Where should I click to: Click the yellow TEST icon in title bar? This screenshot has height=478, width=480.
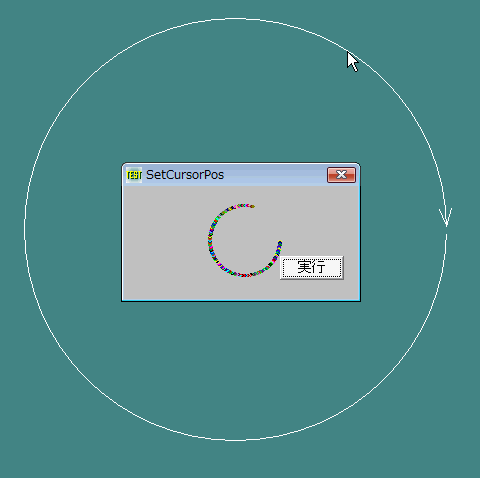(x=134, y=175)
